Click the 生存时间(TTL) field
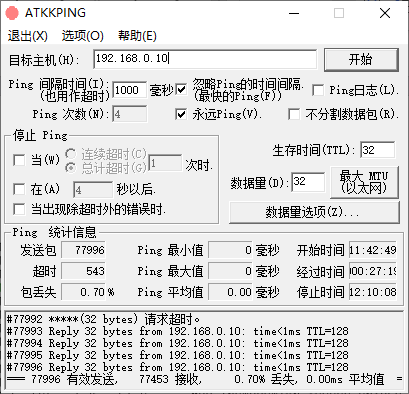 coord(378,150)
